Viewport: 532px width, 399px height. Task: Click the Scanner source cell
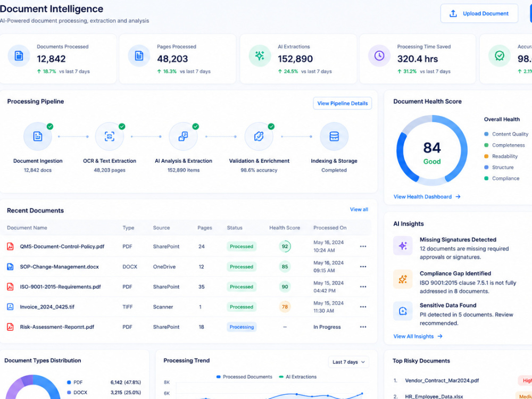(x=163, y=307)
